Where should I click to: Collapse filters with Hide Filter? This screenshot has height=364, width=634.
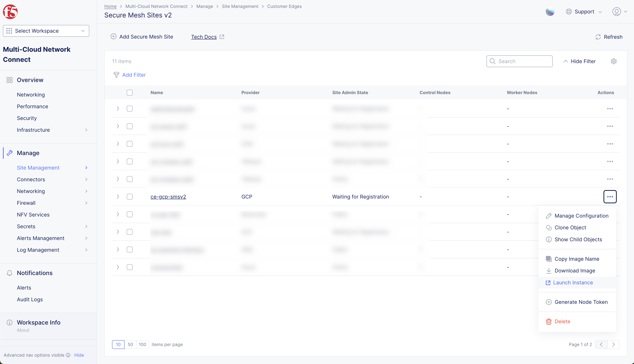579,61
